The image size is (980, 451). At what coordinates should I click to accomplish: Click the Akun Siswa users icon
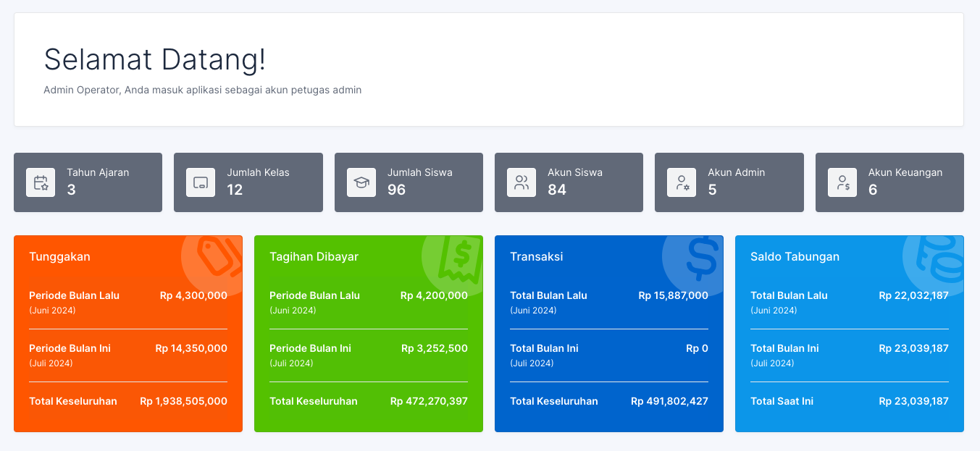coord(522,182)
